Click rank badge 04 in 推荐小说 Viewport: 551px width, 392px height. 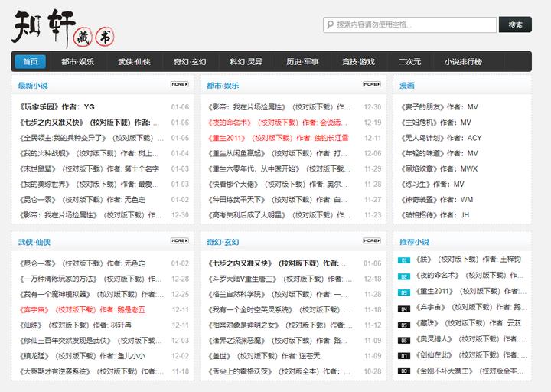[x=404, y=309]
